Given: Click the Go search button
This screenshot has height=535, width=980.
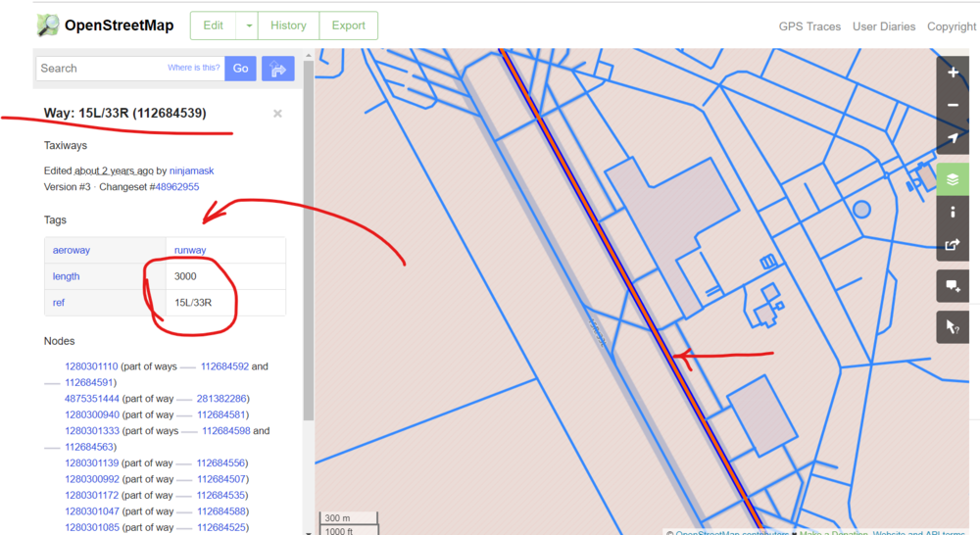Looking at the screenshot, I should (241, 69).
